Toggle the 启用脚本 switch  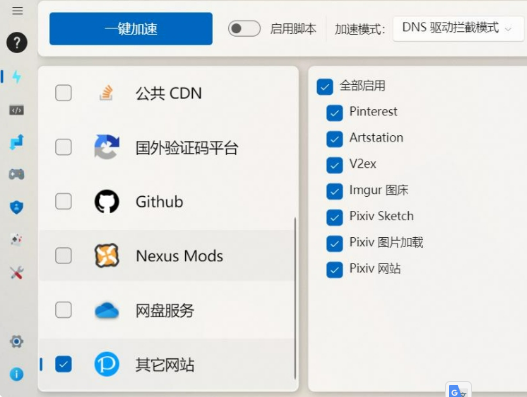[244, 28]
